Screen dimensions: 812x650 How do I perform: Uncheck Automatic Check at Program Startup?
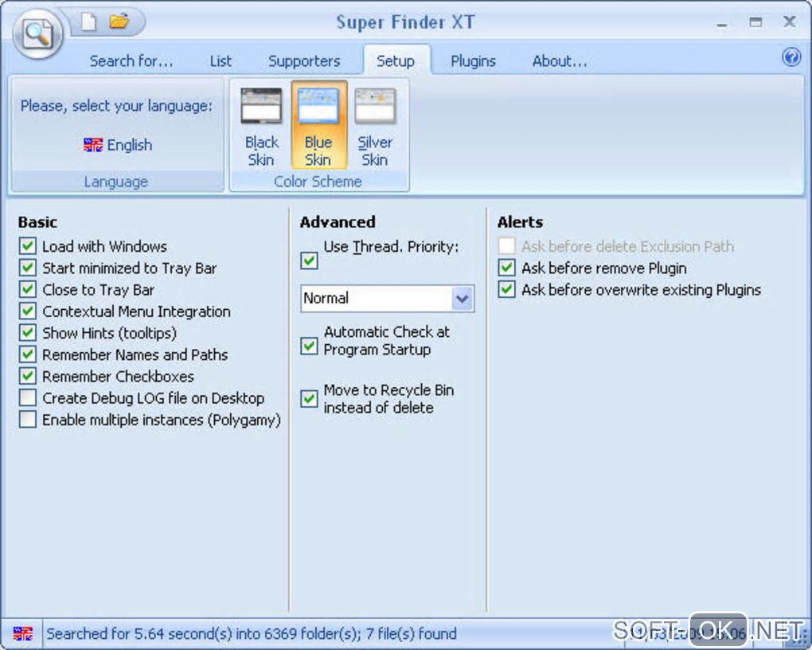[x=309, y=346]
